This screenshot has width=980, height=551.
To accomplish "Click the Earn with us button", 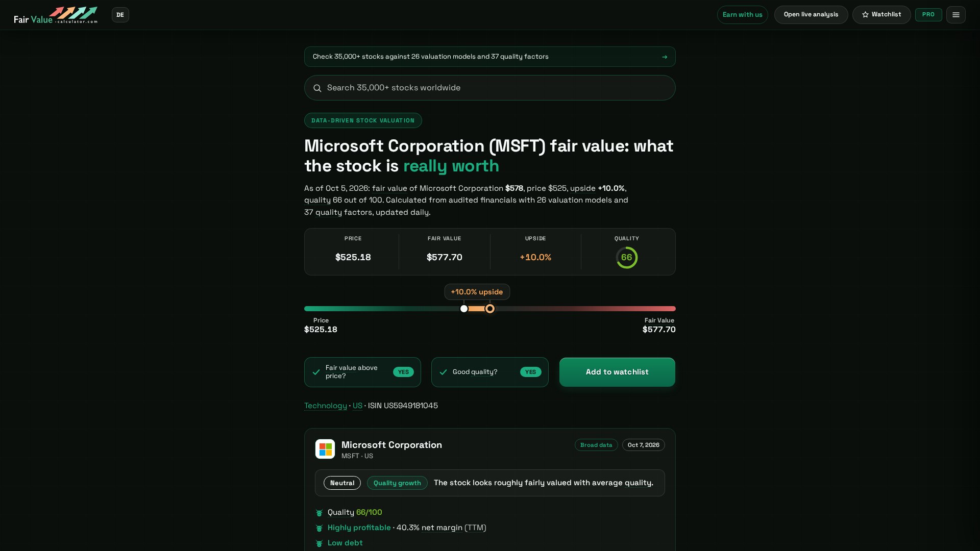I will click(x=742, y=15).
